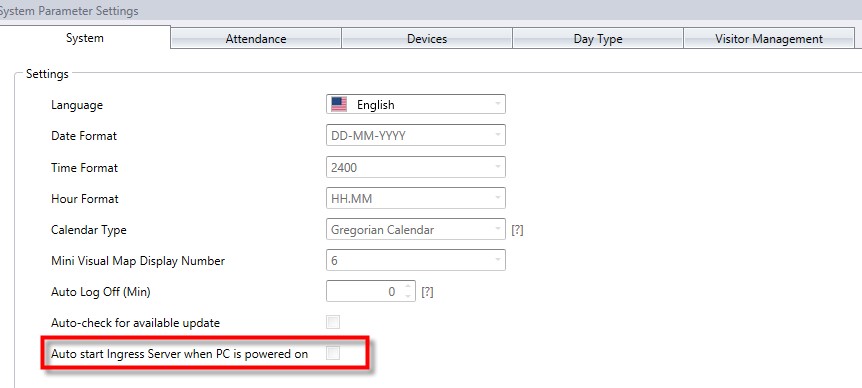Click the System Parameter Settings title
862x388 pixels.
(69, 10)
